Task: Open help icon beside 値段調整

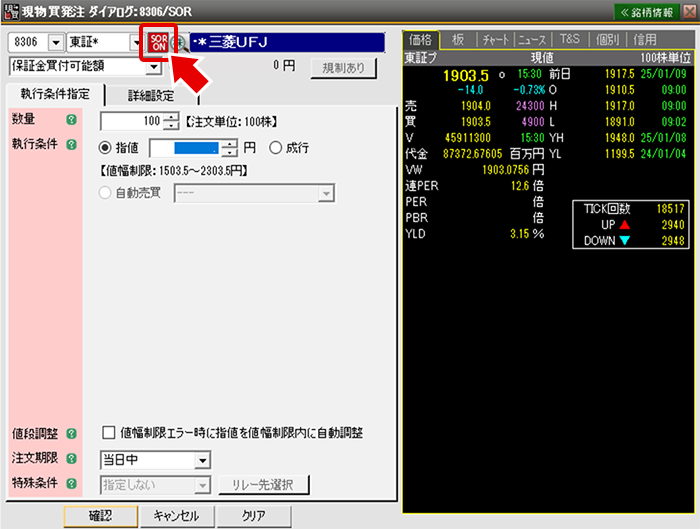Action: point(71,434)
